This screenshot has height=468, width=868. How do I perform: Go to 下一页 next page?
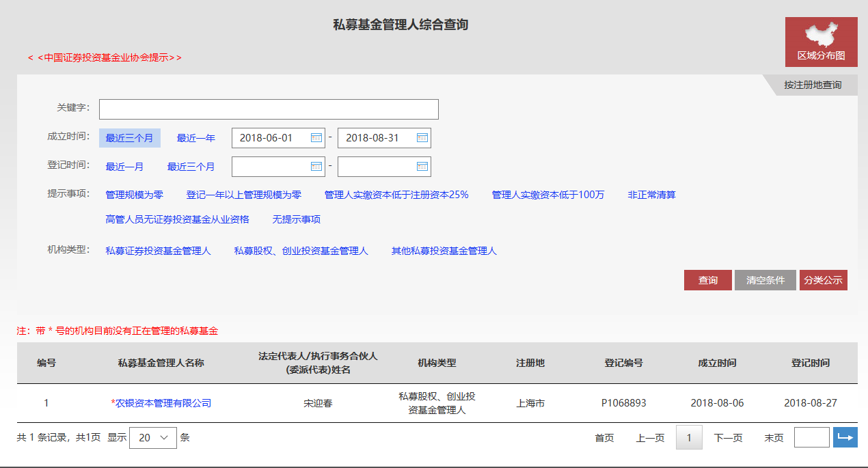point(728,438)
